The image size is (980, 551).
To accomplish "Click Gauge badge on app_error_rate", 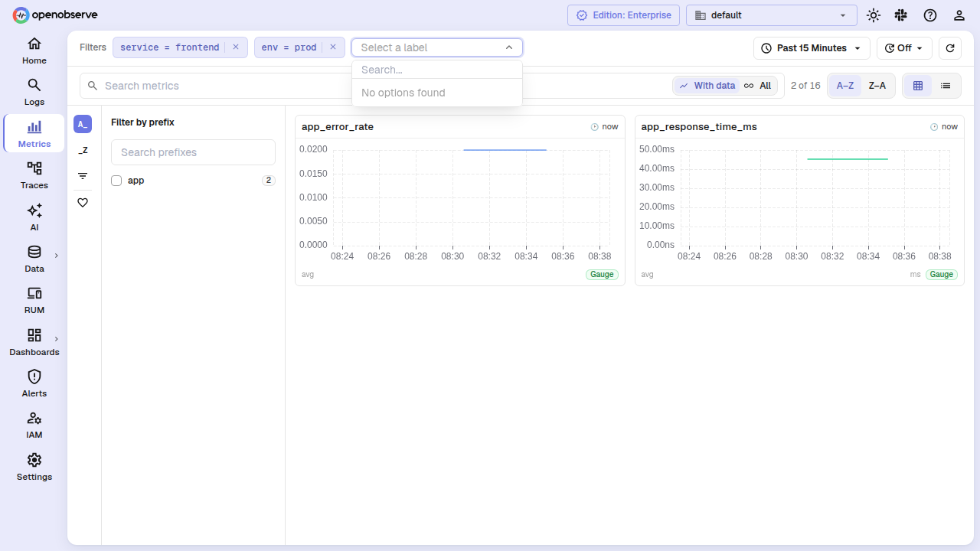I will (x=603, y=274).
